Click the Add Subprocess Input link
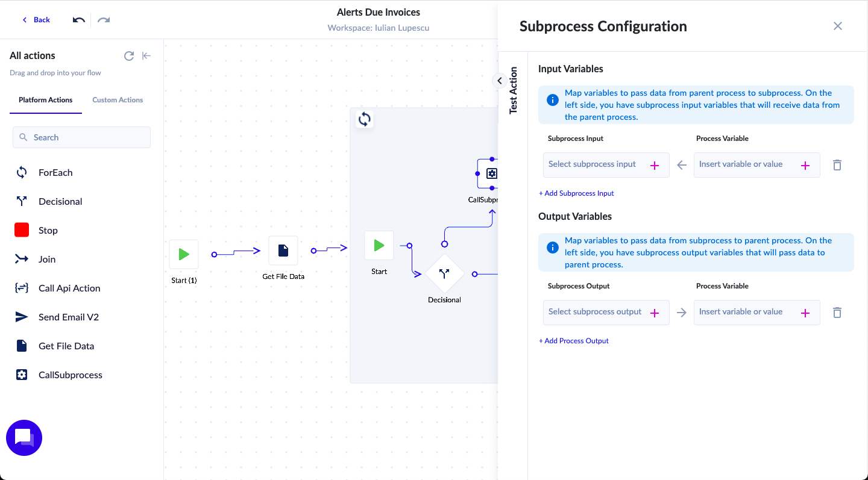Image resolution: width=868 pixels, height=480 pixels. coord(576,193)
